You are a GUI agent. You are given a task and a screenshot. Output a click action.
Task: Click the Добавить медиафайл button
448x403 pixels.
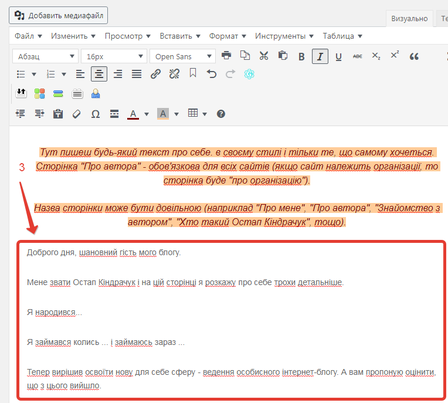click(58, 15)
